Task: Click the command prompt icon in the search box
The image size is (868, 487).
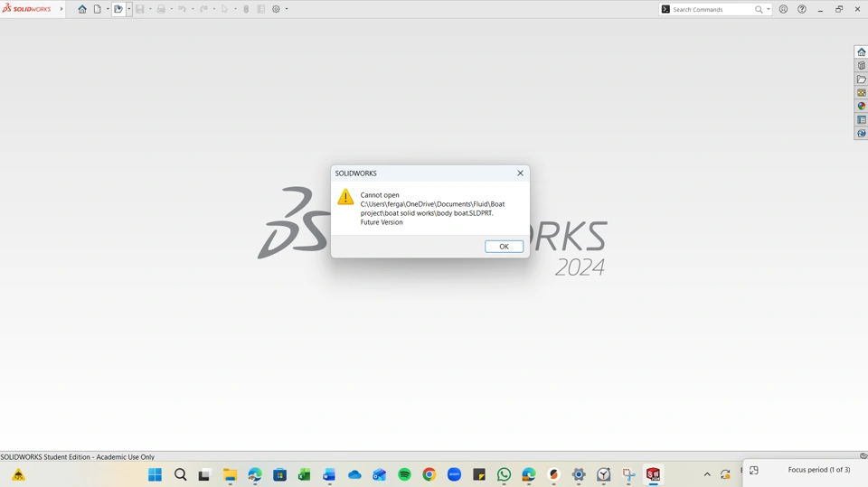Action: (x=665, y=9)
